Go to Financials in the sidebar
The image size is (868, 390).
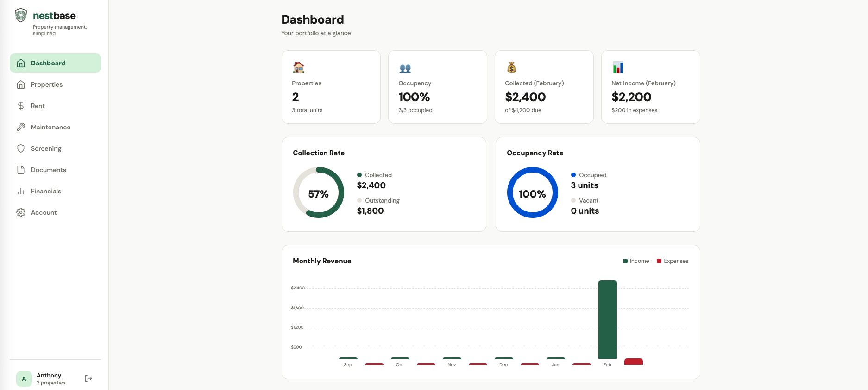point(46,191)
